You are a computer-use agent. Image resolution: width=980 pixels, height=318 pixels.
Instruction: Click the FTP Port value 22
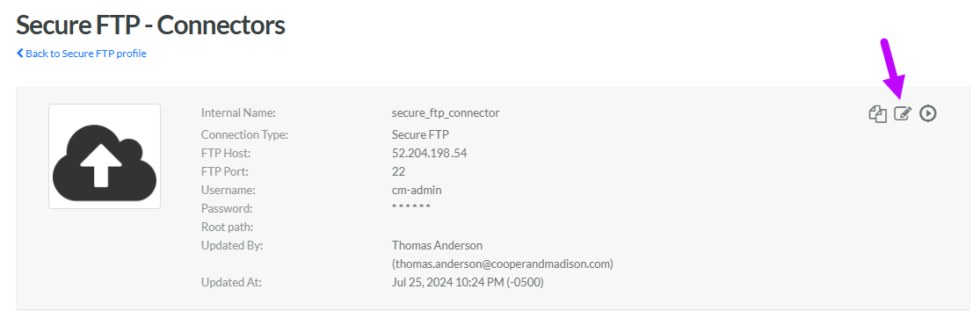[398, 171]
